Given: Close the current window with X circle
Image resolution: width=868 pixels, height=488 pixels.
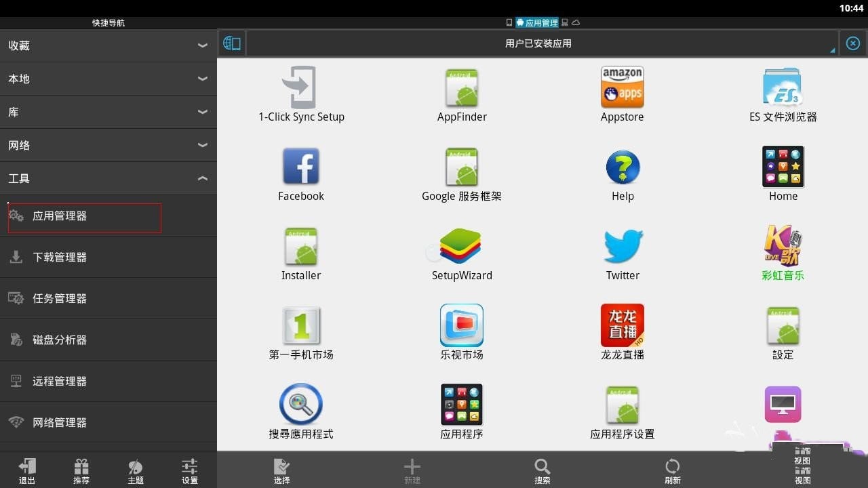Looking at the screenshot, I should (853, 43).
